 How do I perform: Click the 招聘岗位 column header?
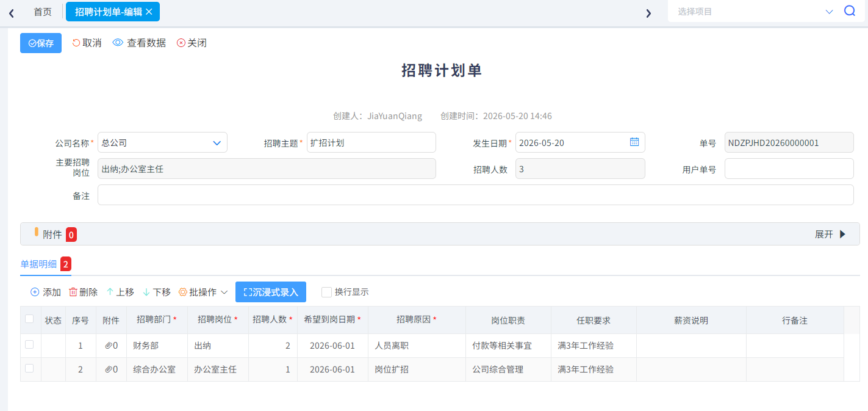pyautogui.click(x=218, y=320)
